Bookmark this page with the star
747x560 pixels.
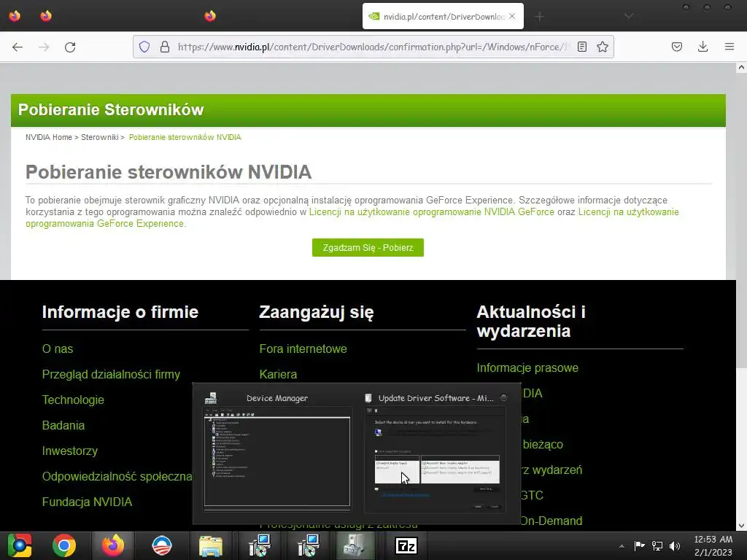(603, 47)
